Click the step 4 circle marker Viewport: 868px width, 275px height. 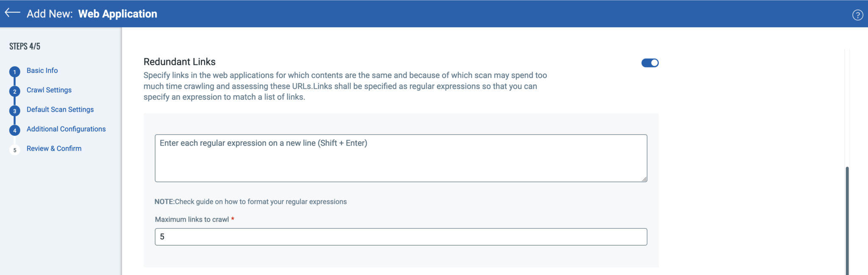pos(15,130)
